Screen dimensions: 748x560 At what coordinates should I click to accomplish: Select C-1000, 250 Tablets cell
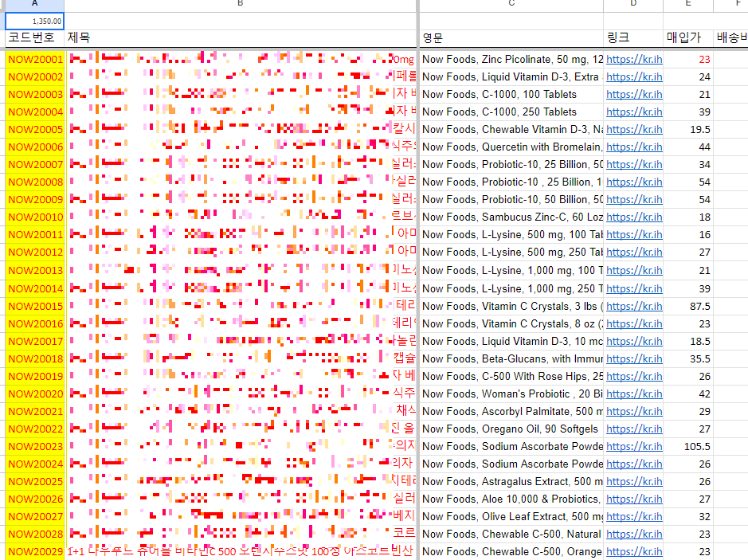pos(511,112)
